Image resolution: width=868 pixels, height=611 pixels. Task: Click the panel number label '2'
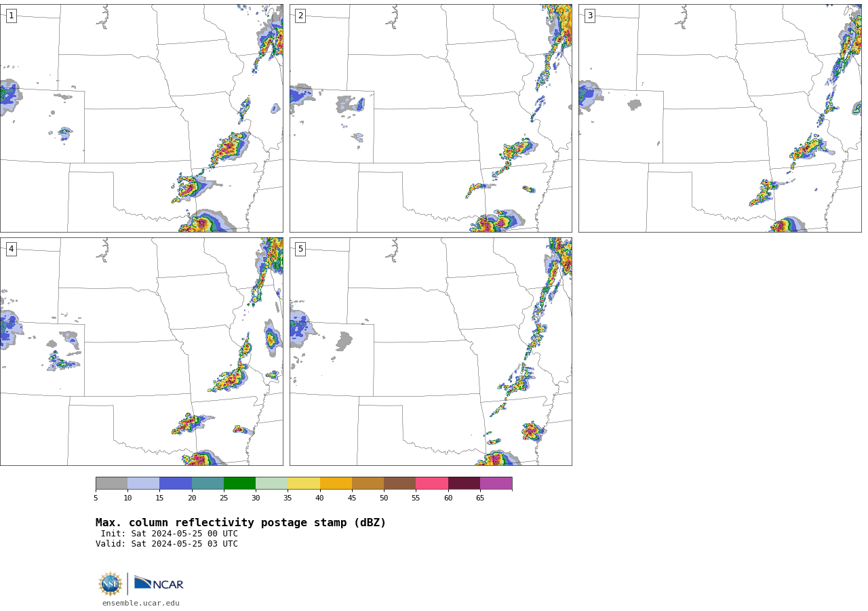tap(300, 16)
